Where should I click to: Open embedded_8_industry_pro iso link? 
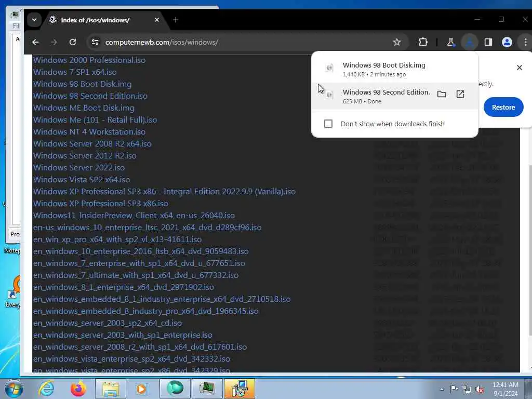click(146, 311)
